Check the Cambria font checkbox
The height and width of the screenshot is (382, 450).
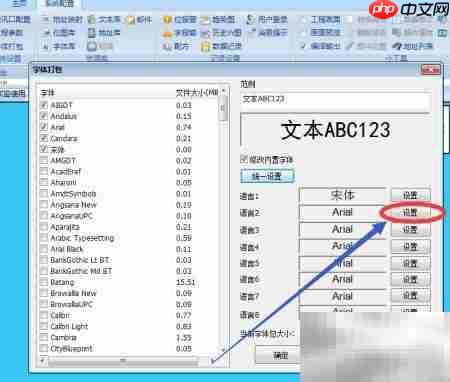(44, 337)
